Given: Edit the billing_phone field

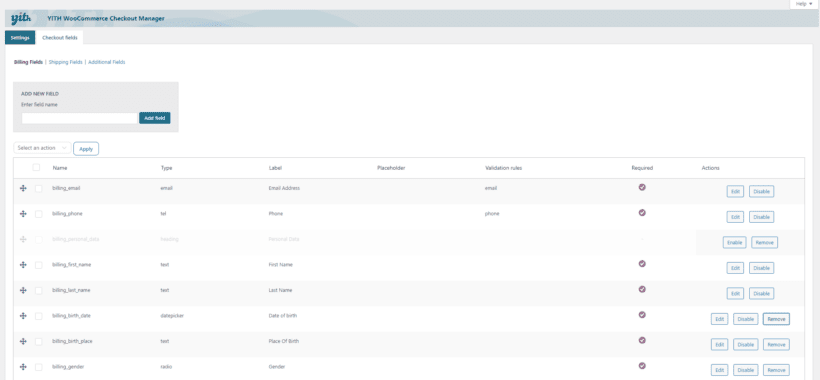Looking at the screenshot, I should 735,217.
